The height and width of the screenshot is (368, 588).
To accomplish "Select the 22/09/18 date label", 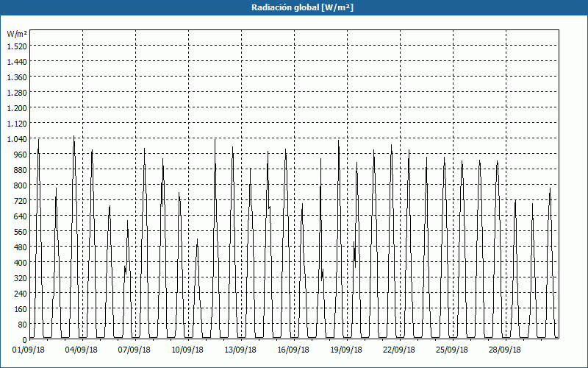I will pos(399,350).
